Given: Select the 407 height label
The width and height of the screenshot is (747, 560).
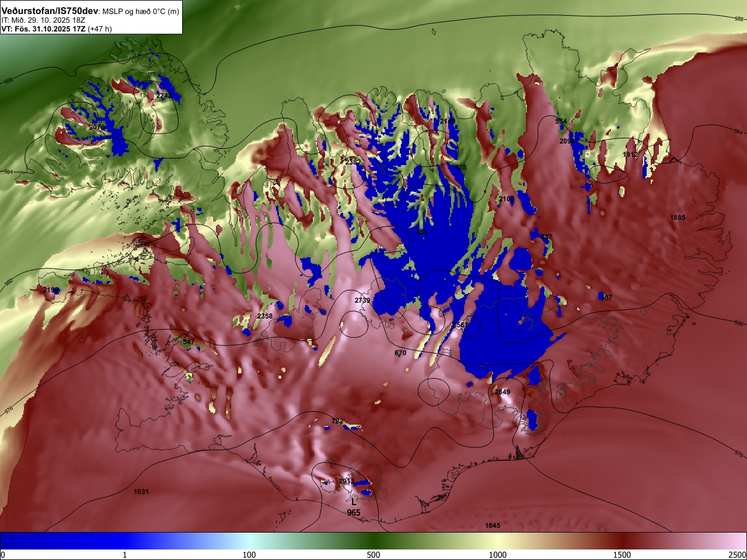Looking at the screenshot, I should pos(607,297).
